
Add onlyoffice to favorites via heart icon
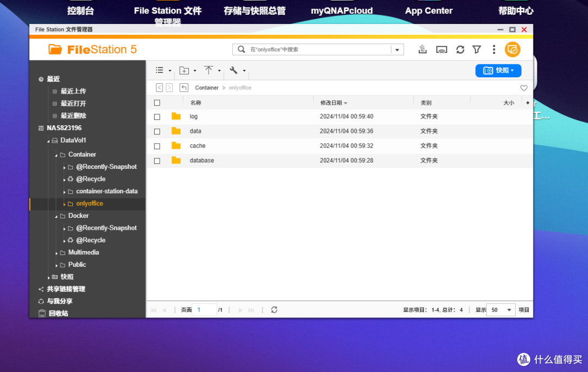[524, 88]
